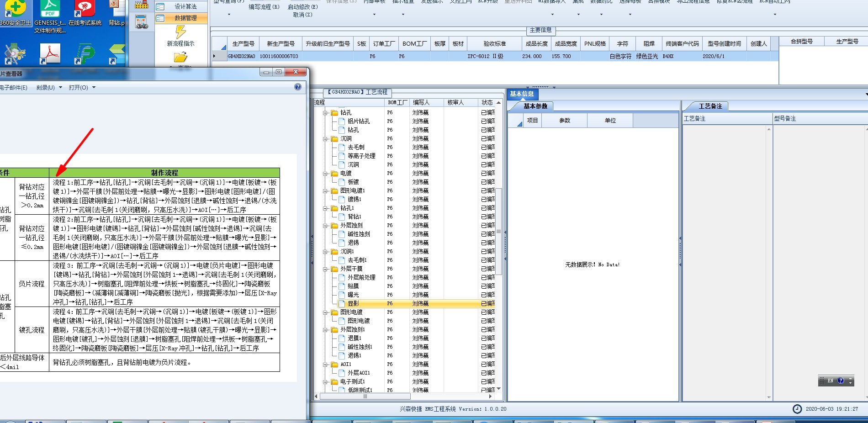Select the 板镀 process item
This screenshot has height=423, width=868.
coord(353,182)
